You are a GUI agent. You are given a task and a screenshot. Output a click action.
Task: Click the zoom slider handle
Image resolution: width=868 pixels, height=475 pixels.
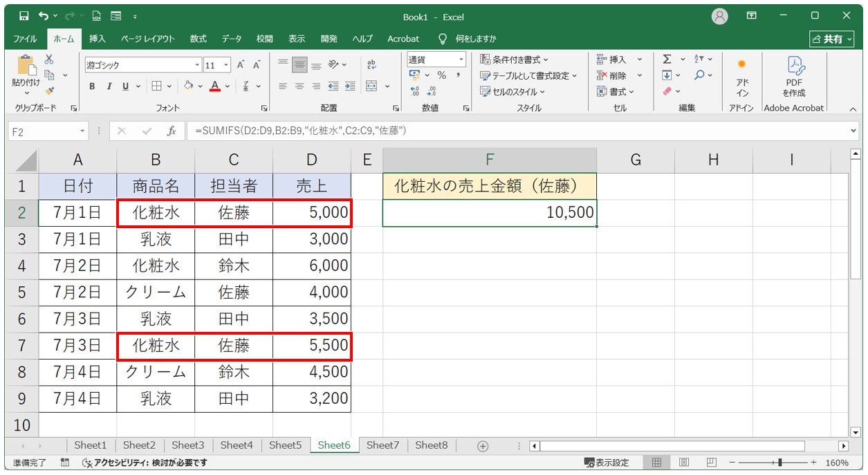780,463
